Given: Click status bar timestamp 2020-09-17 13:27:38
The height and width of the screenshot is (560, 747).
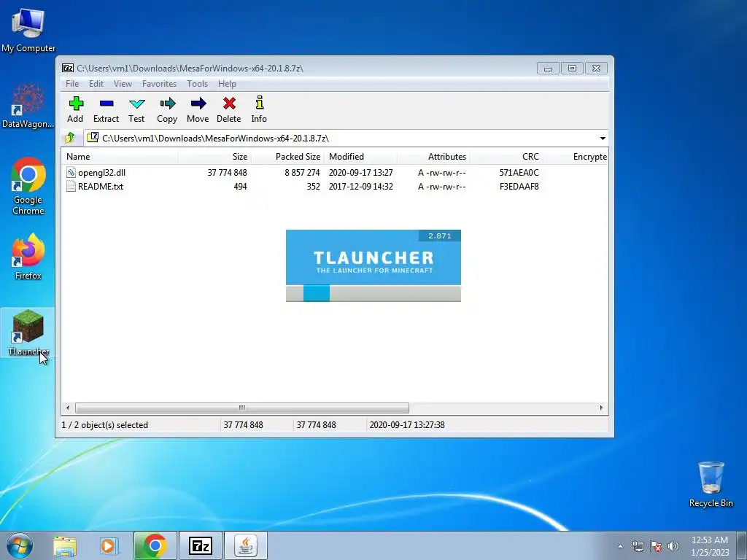Looking at the screenshot, I should (407, 425).
